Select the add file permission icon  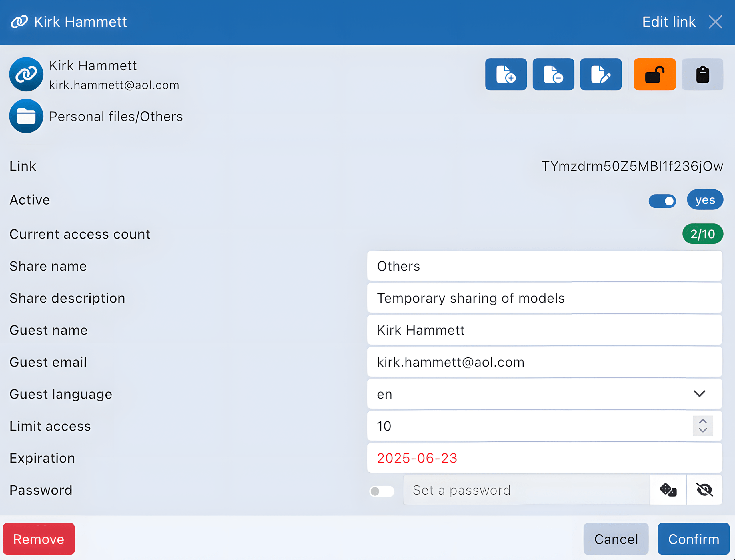506,74
